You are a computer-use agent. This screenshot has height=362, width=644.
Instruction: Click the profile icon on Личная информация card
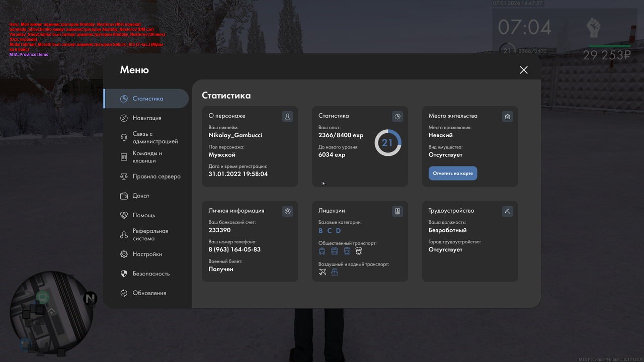point(287,211)
